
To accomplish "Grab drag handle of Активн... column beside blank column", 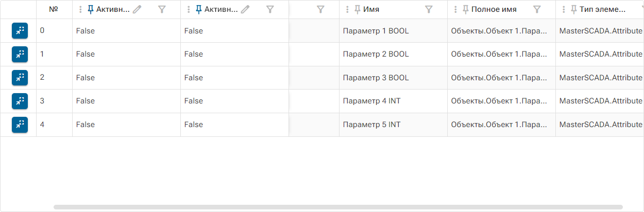I will [x=188, y=9].
